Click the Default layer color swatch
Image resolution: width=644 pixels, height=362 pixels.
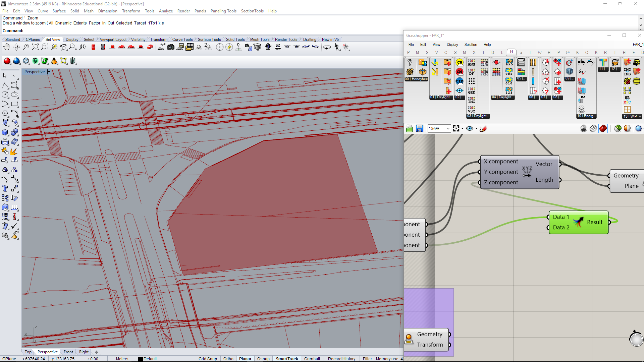141,359
